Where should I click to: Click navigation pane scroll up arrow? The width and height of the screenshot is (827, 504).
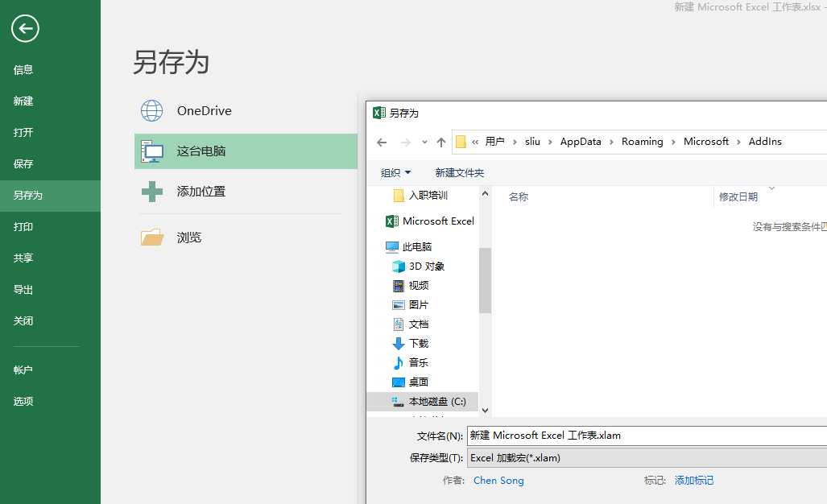486,194
